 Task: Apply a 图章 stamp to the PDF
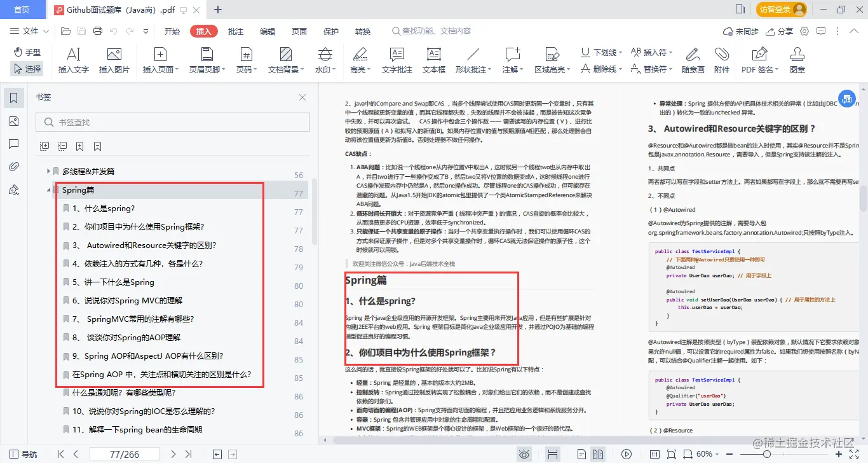click(x=797, y=59)
